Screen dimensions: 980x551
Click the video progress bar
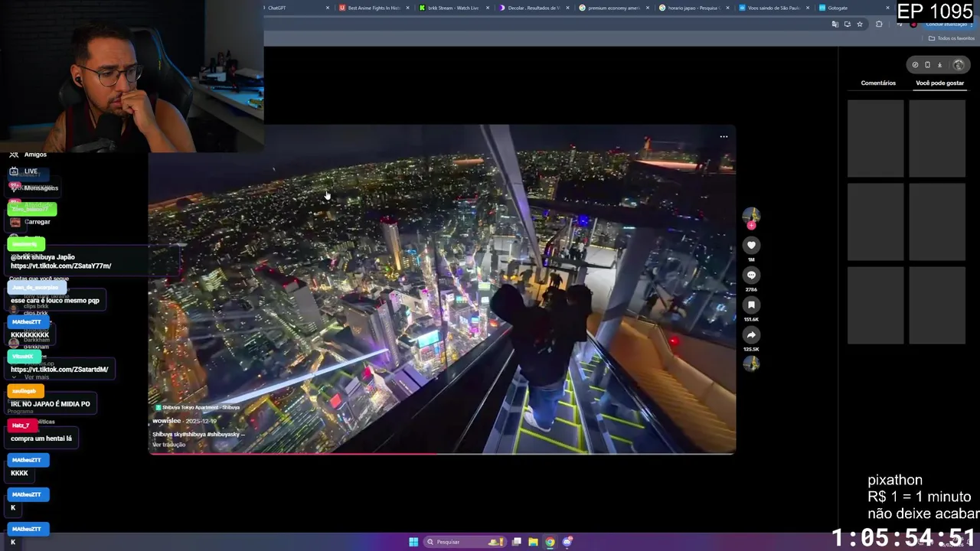coord(442,453)
